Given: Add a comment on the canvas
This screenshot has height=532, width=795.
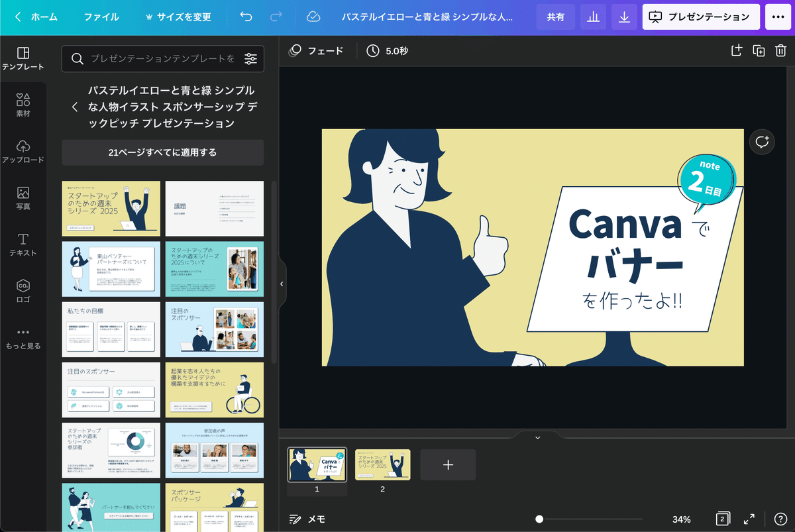Looking at the screenshot, I should click(762, 142).
